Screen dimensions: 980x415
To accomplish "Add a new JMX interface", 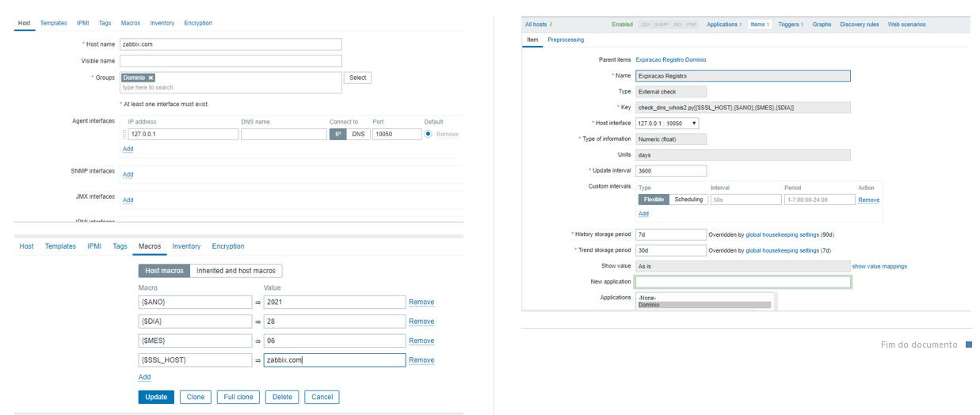I will click(128, 200).
